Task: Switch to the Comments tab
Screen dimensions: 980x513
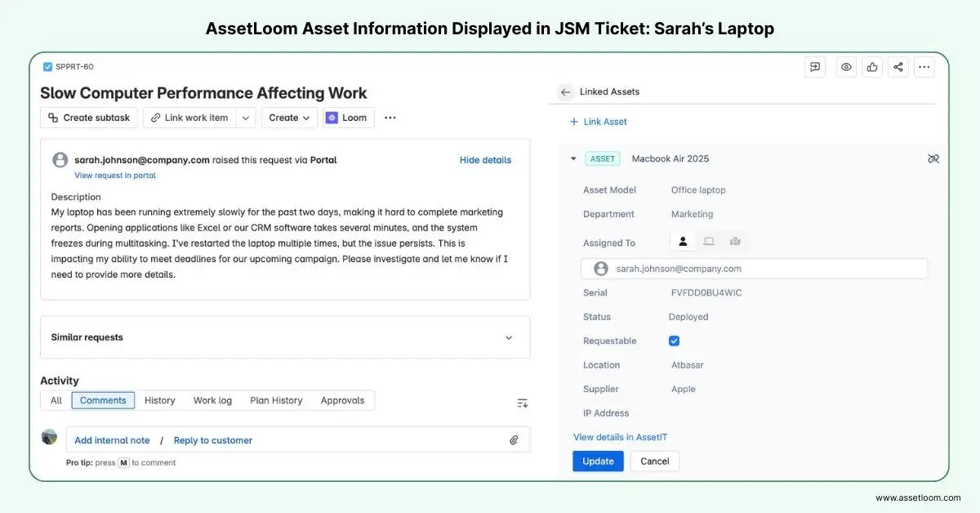Action: click(103, 400)
